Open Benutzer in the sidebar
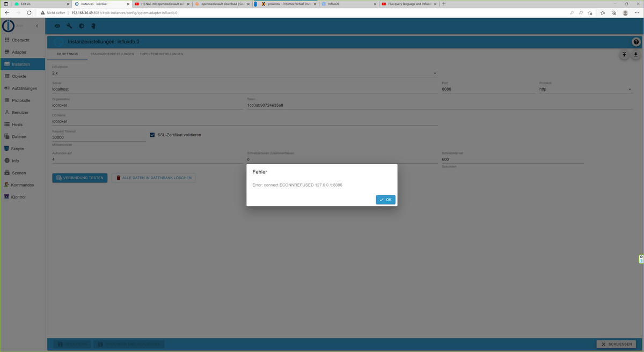Viewport: 644px width, 352px height. pyautogui.click(x=23, y=112)
